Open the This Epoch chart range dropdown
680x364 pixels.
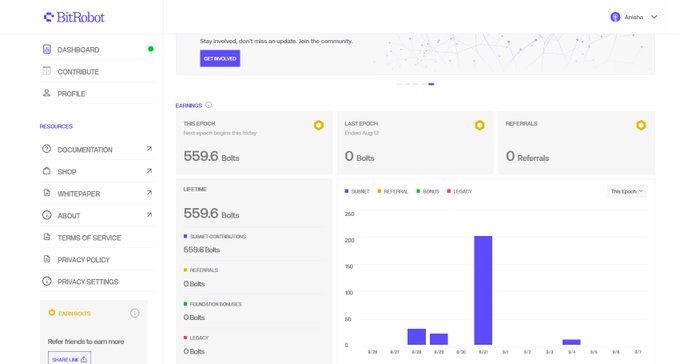[x=627, y=191]
